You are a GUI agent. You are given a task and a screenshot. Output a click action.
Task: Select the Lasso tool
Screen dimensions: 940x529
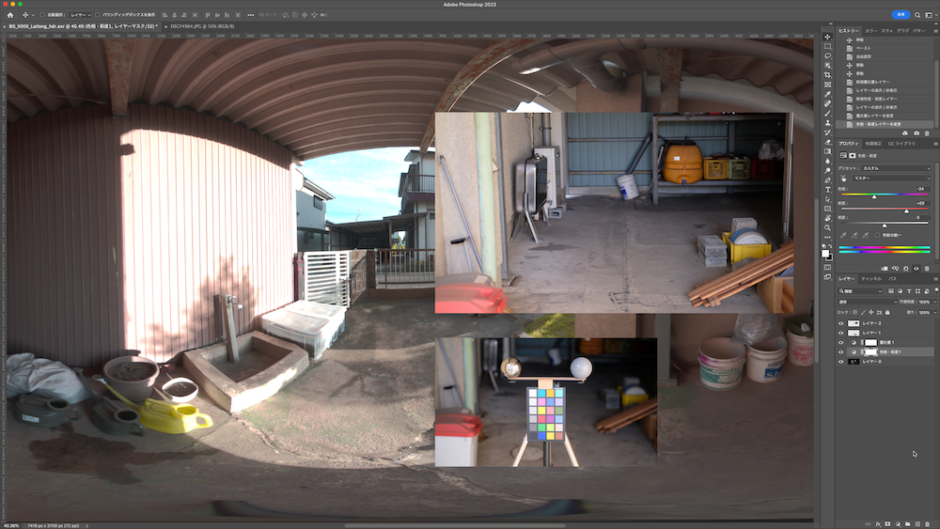(x=828, y=56)
